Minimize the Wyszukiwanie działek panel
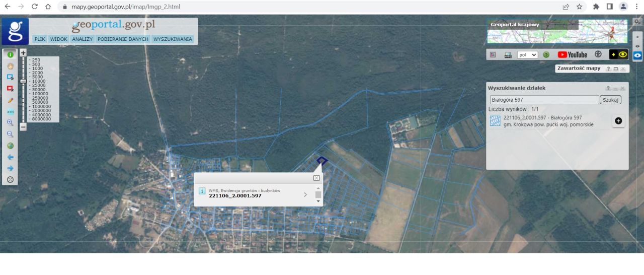Screen dimensions: 644x275 [x=615, y=88]
